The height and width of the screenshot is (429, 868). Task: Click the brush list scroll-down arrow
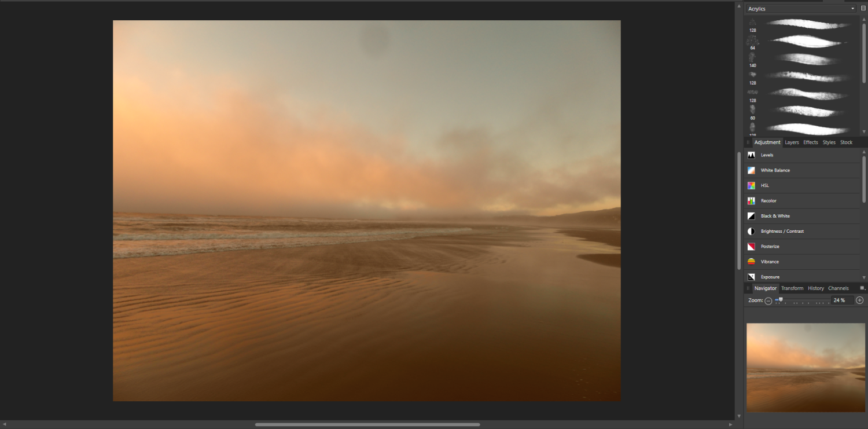pos(864,132)
